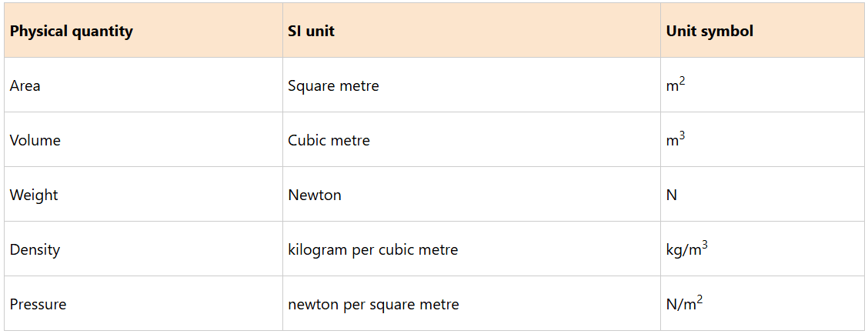Click the 'newton per square metre' text
This screenshot has width=868, height=334.
(373, 305)
